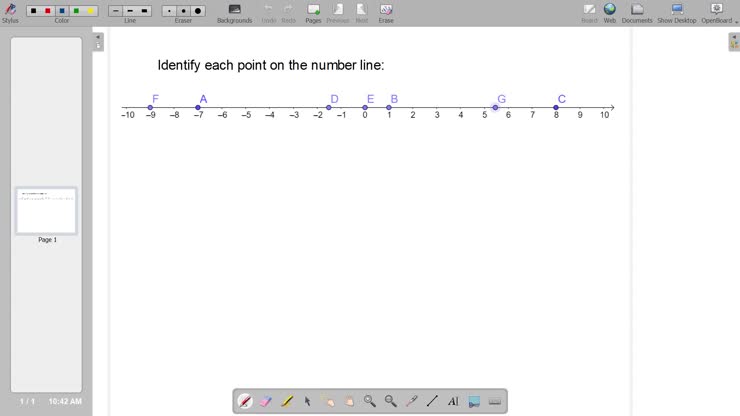Select the arrow Selector tool
The width and height of the screenshot is (740, 416).
[x=307, y=401]
